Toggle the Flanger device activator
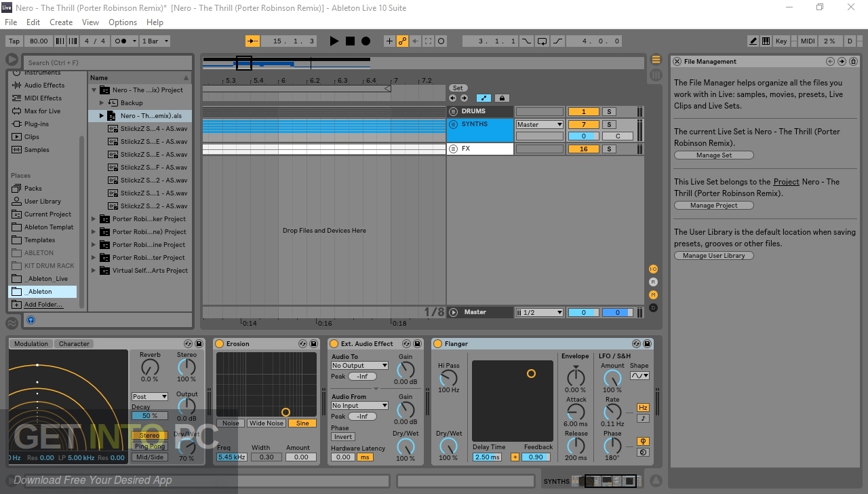 click(437, 344)
